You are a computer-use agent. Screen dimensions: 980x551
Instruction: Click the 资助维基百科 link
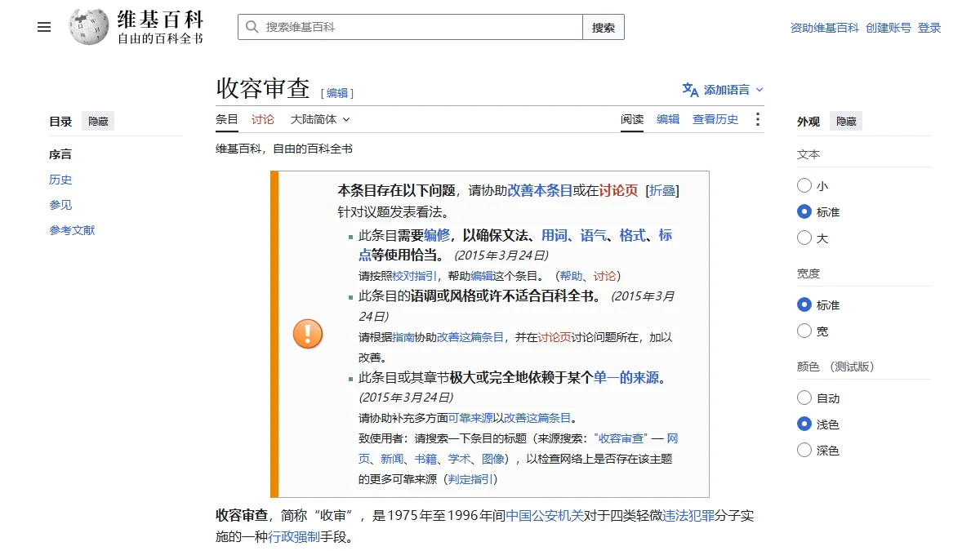point(825,28)
